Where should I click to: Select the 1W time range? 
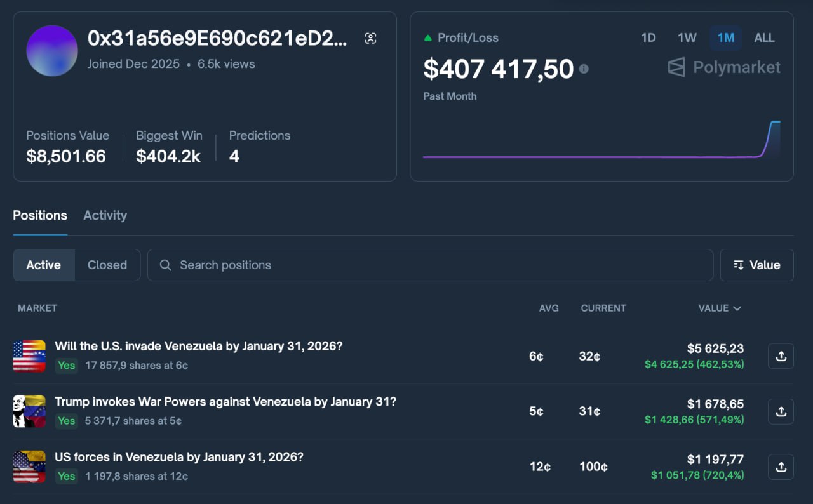687,38
